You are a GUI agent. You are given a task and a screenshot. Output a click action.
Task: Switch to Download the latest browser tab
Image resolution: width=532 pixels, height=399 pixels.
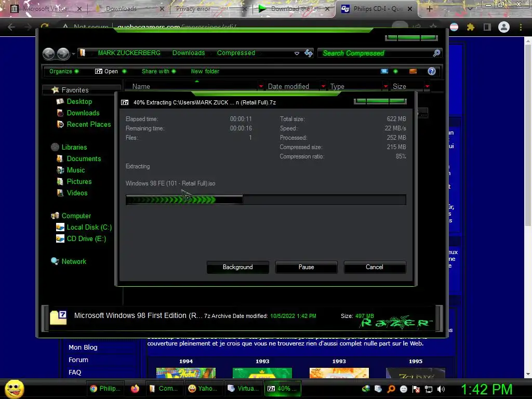click(x=294, y=9)
